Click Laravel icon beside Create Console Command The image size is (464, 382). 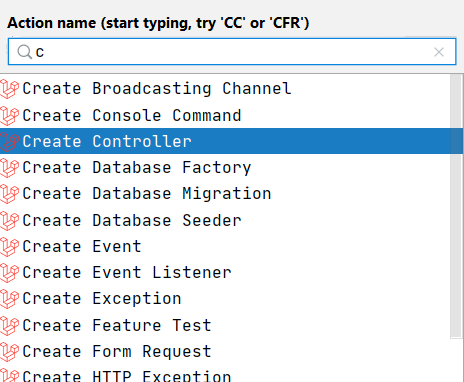(x=9, y=116)
